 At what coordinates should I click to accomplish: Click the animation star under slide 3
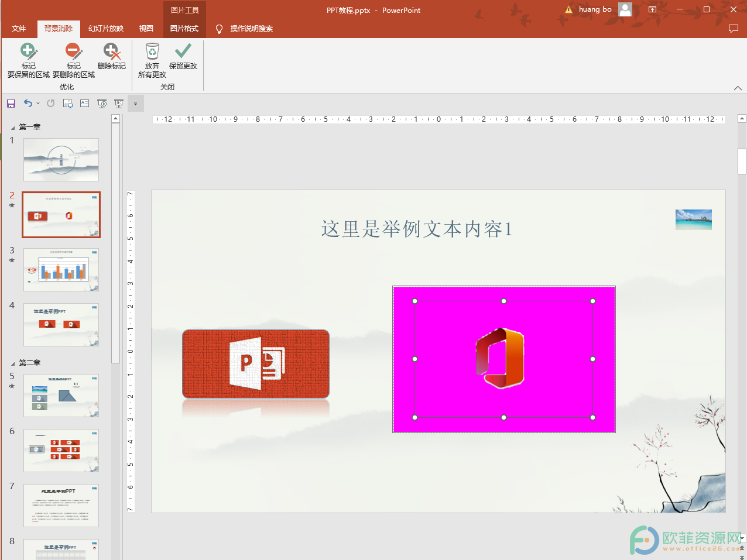click(12, 260)
